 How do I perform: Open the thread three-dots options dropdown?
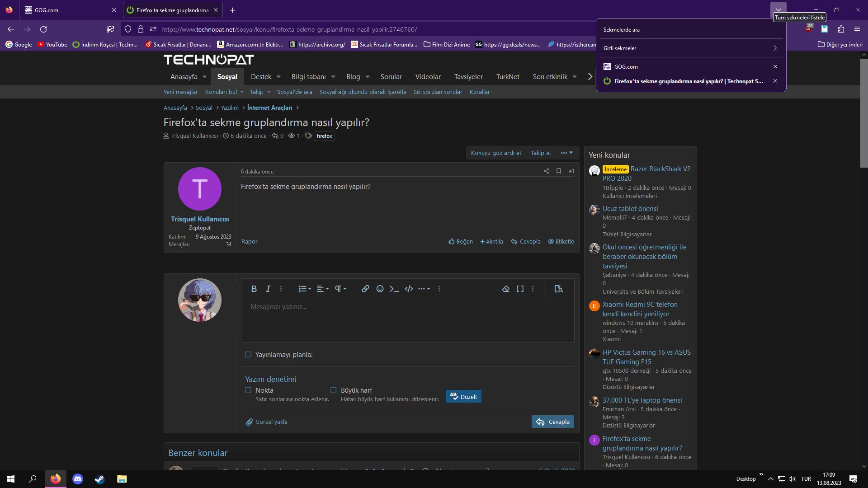566,153
